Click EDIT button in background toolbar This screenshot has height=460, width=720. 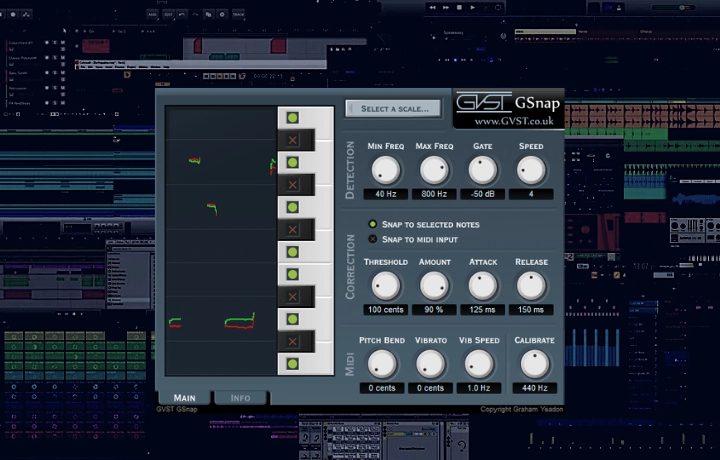[x=169, y=14]
